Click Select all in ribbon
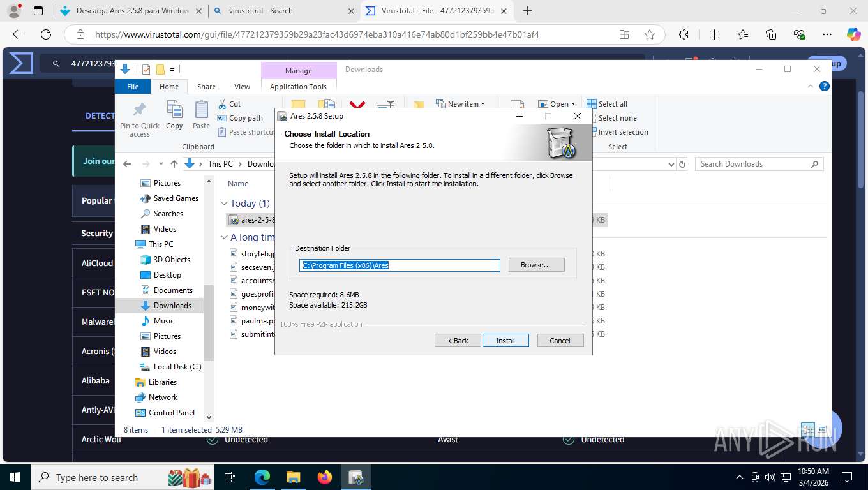Image resolution: width=868 pixels, height=490 pixels. [608, 104]
